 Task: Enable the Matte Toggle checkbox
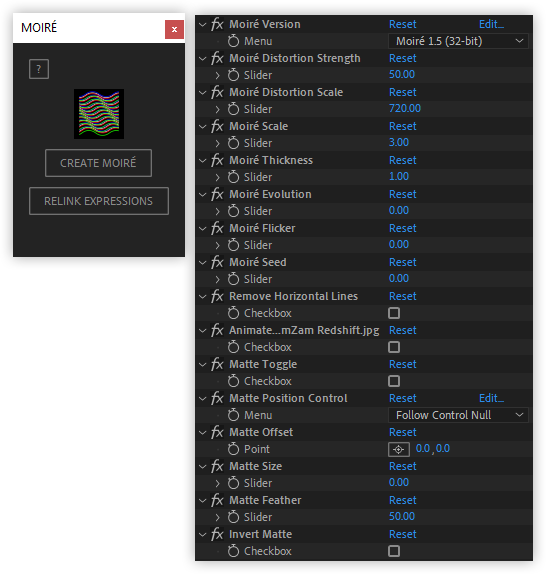point(394,381)
